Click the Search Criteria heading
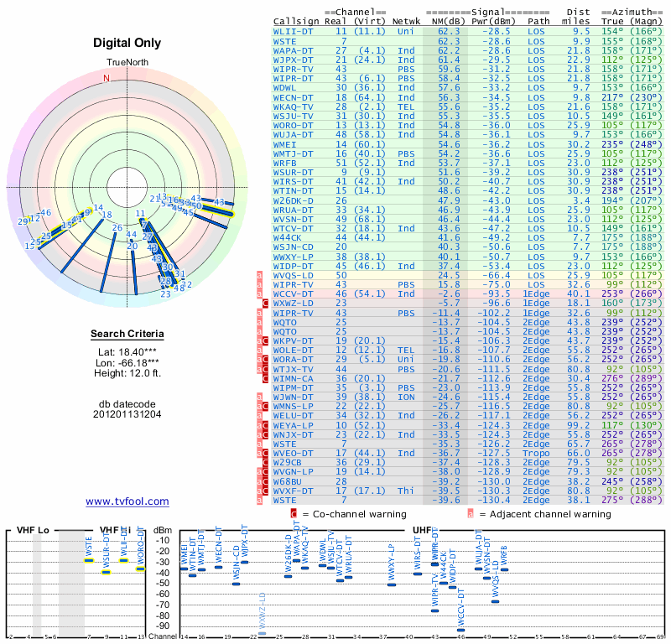This screenshot has width=671, height=644. point(127,334)
